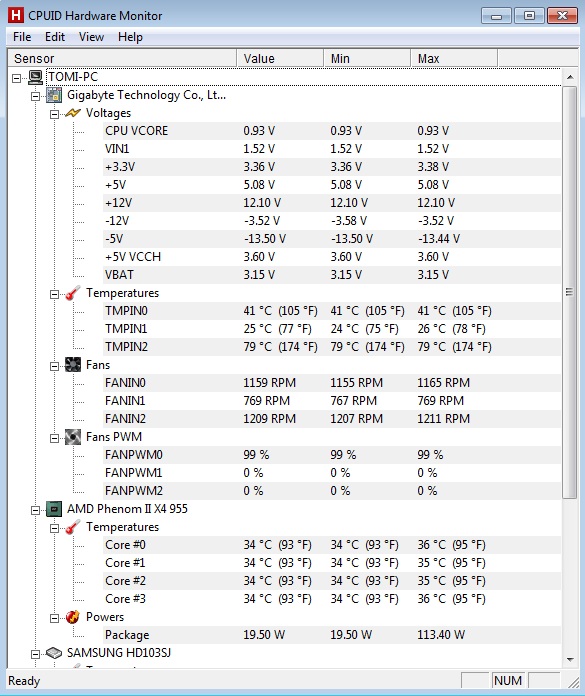The image size is (585, 696).
Task: Click the Max column header
Action: pyautogui.click(x=454, y=58)
